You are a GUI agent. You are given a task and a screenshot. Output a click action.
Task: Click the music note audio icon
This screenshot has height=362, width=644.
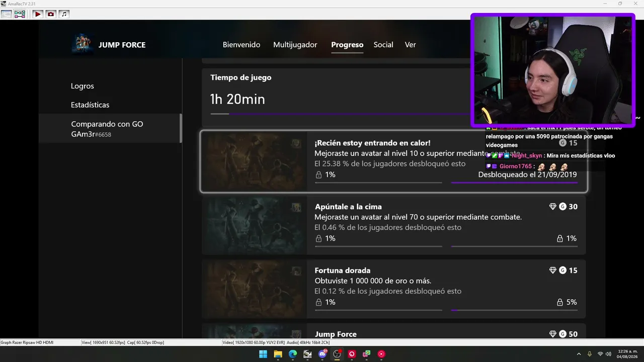[64, 14]
